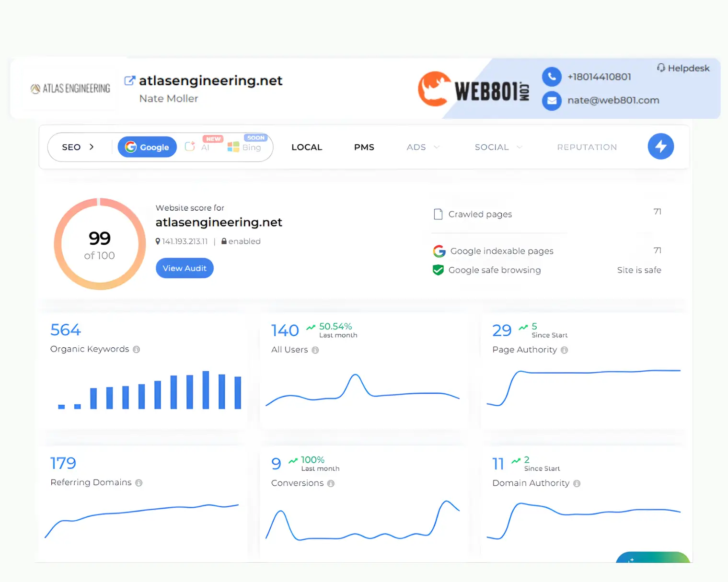Click the lightning bolt quick actions icon

pos(660,147)
